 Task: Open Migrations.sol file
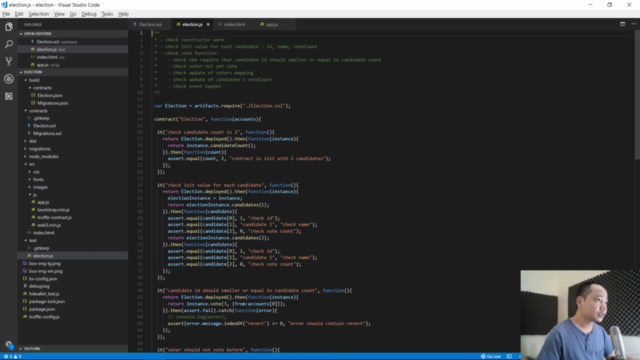(x=73, y=133)
